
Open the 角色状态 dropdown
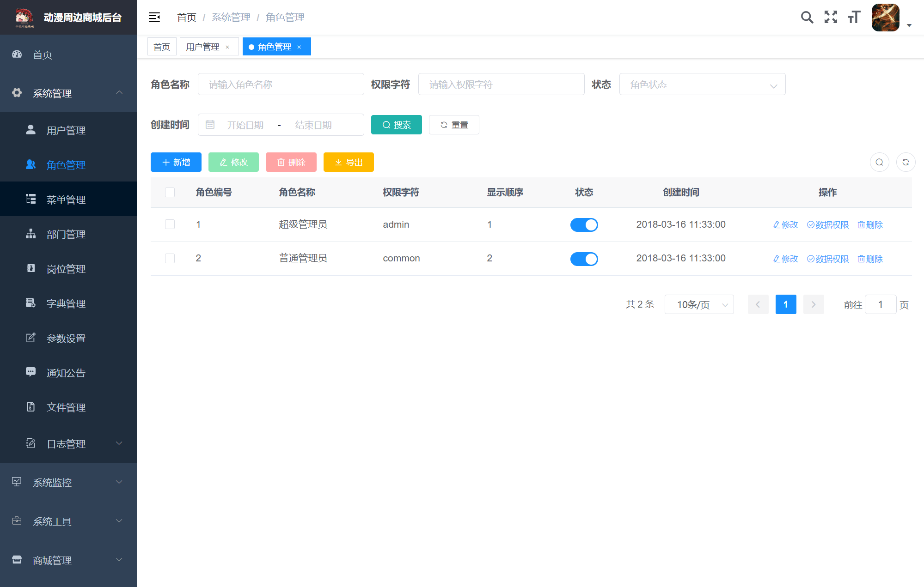point(702,85)
